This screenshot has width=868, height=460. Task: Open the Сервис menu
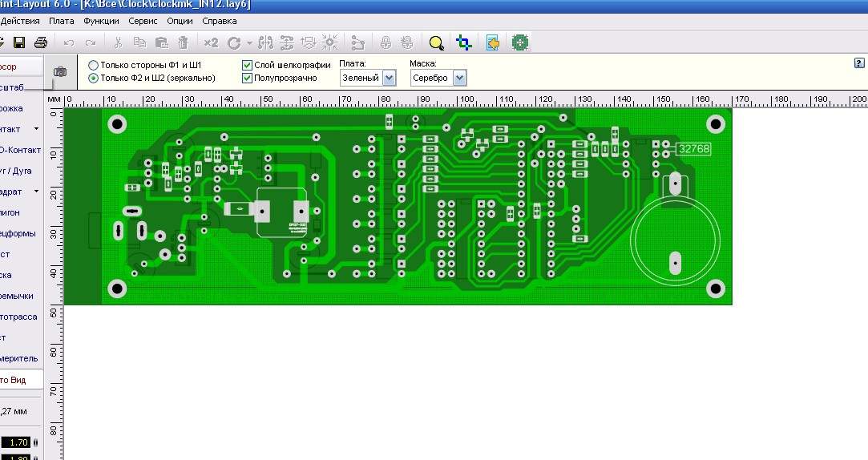click(143, 21)
